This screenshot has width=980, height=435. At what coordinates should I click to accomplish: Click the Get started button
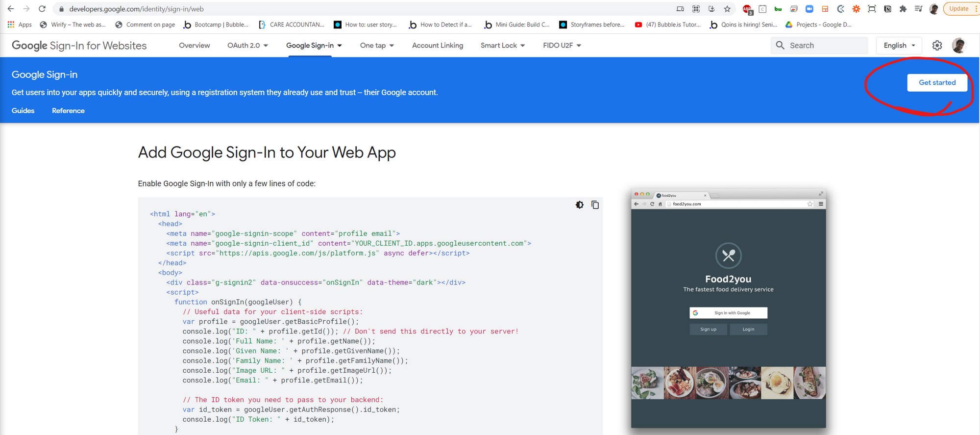936,82
